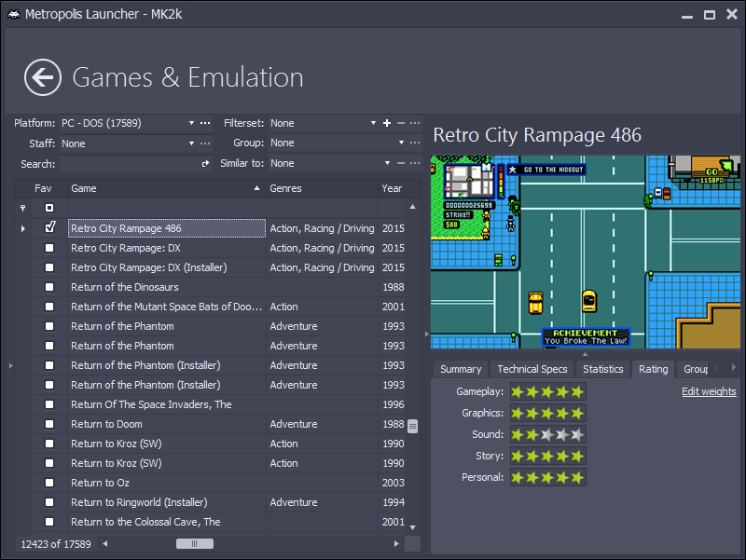Add a new filterset with plus
The height and width of the screenshot is (560, 746).
[387, 123]
